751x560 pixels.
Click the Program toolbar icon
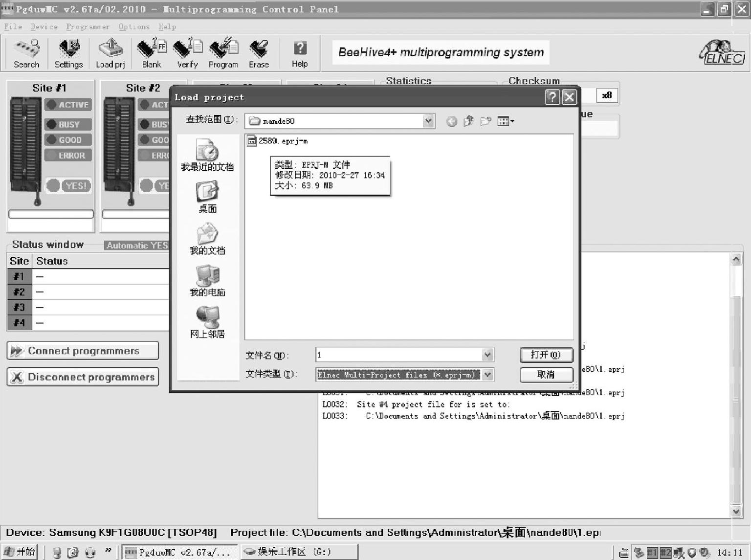click(x=223, y=53)
